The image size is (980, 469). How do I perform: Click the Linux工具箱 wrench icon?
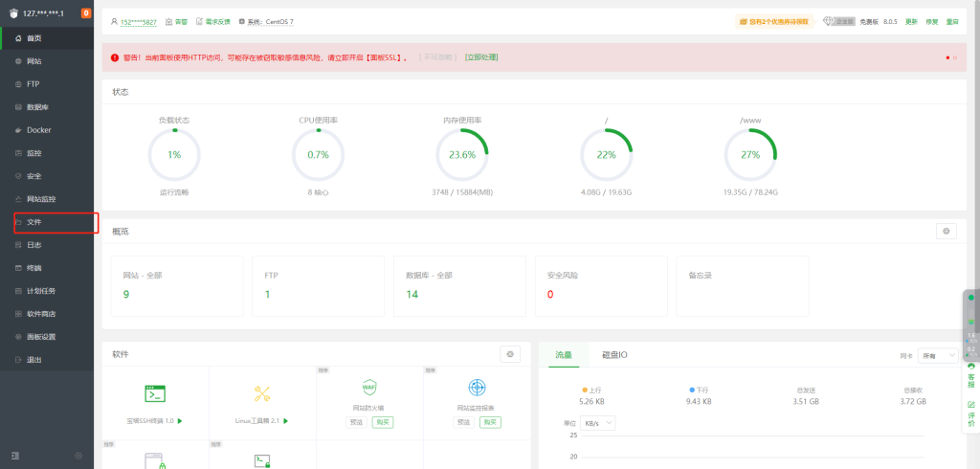[x=262, y=394]
